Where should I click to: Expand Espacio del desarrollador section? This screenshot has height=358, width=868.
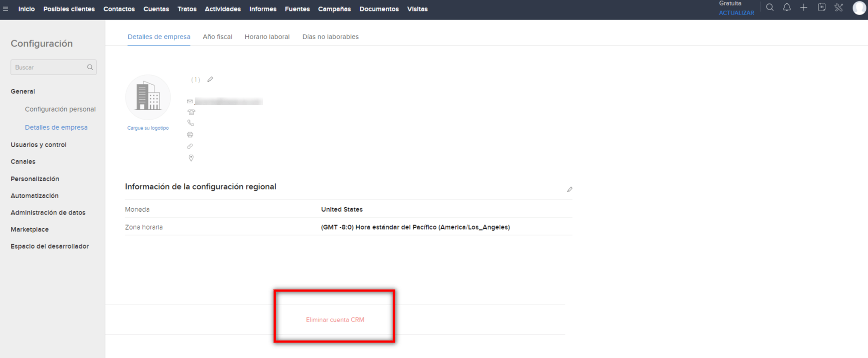coord(50,246)
